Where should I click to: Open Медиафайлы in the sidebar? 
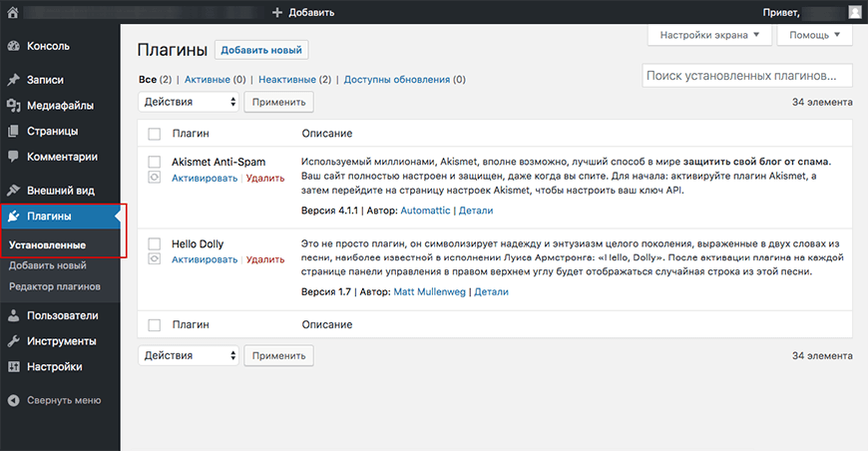60,105
